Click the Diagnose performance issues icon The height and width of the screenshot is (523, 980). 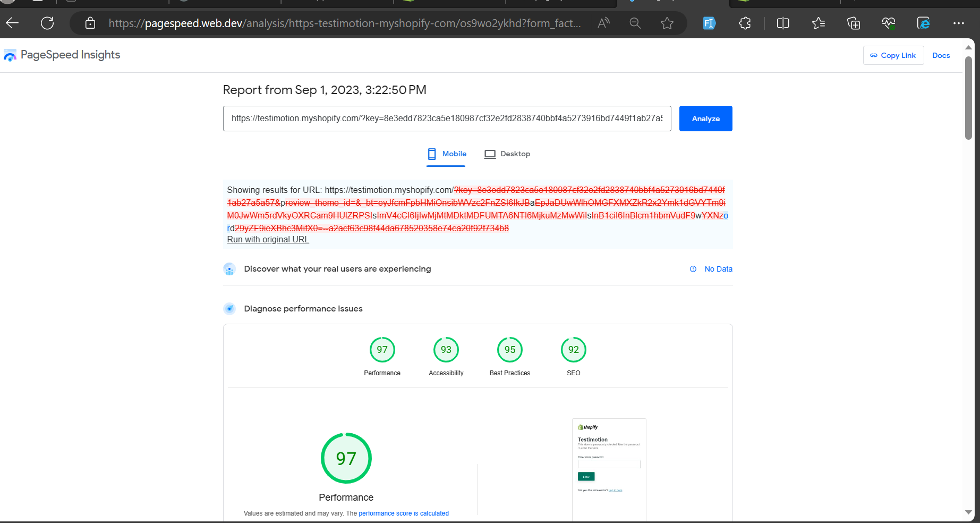pyautogui.click(x=229, y=309)
